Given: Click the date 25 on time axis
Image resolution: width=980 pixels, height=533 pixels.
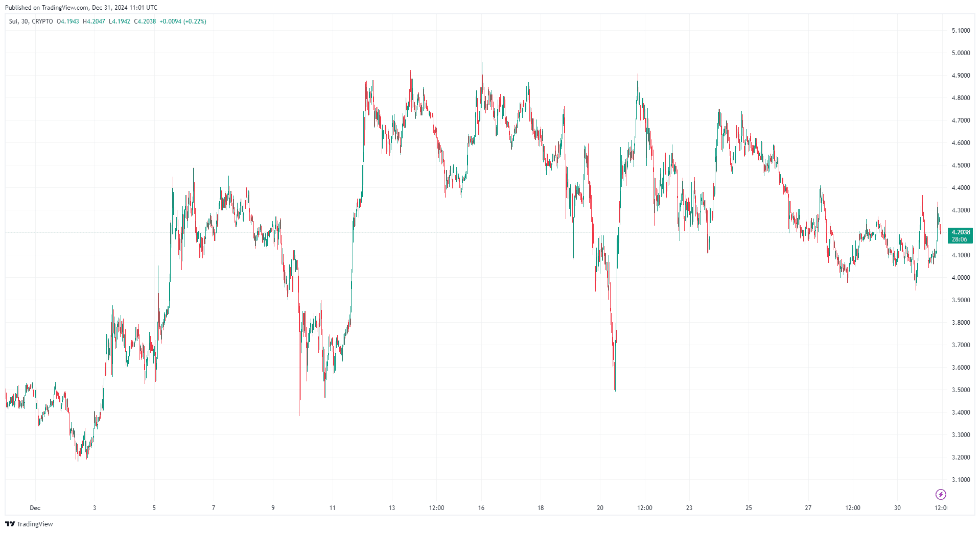Looking at the screenshot, I should [x=749, y=508].
